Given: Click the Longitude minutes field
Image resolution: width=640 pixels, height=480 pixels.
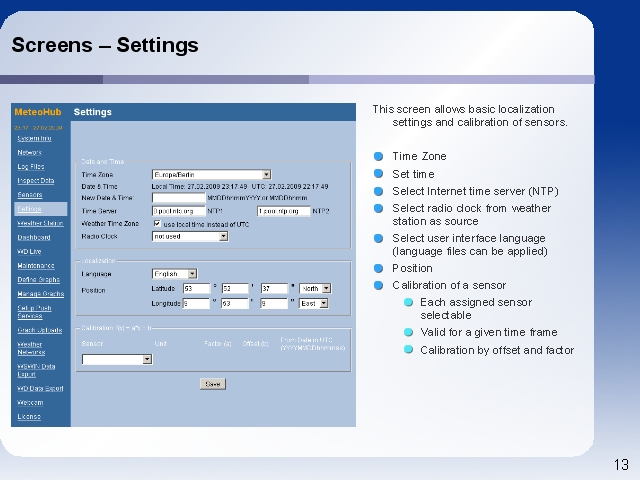Looking at the screenshot, I should [235, 304].
